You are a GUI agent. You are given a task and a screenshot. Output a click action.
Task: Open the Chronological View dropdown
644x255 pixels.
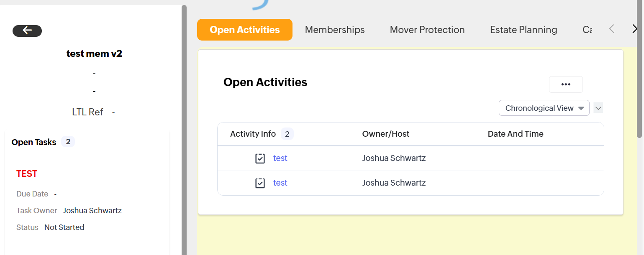point(544,108)
